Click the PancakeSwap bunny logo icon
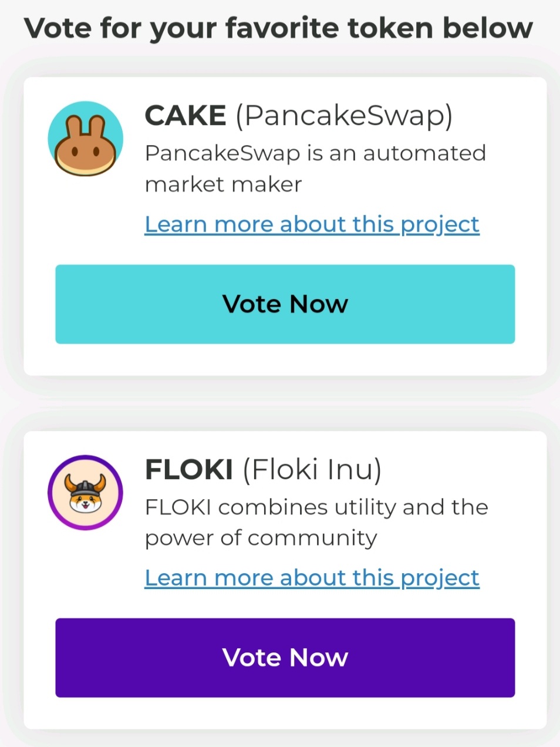Viewport: 560px width, 747px height. point(85,147)
